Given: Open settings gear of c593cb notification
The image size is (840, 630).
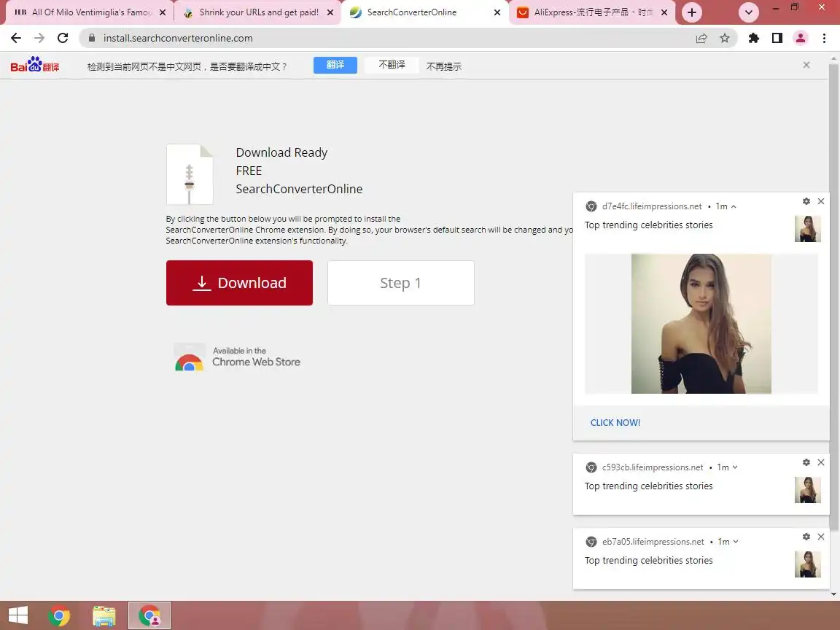Looking at the screenshot, I should (x=806, y=462).
